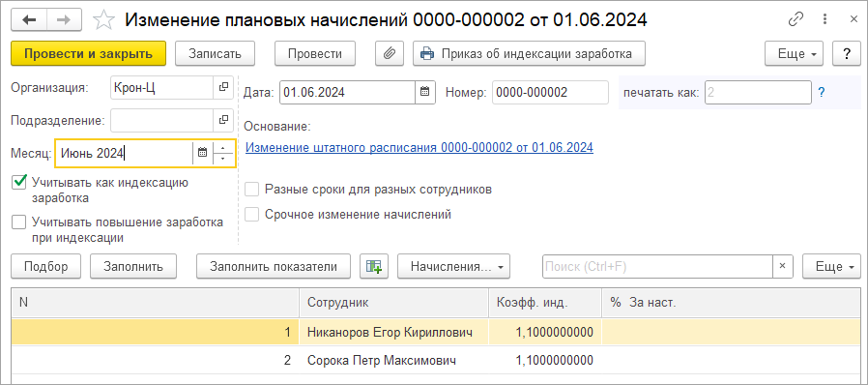Image resolution: width=868 pixels, height=385 pixels.
Task: Enable Учитывать повышение заработка при индексации
Action: [x=19, y=222]
